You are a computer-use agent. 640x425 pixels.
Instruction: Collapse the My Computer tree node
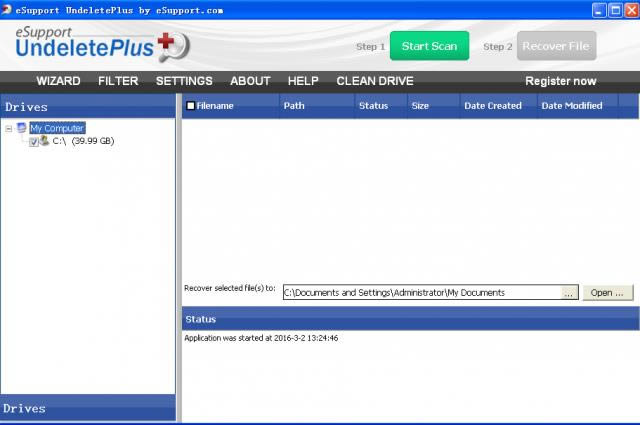pos(9,129)
